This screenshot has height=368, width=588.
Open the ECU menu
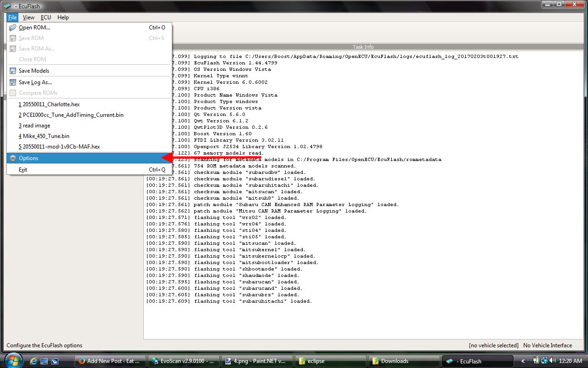tap(46, 17)
